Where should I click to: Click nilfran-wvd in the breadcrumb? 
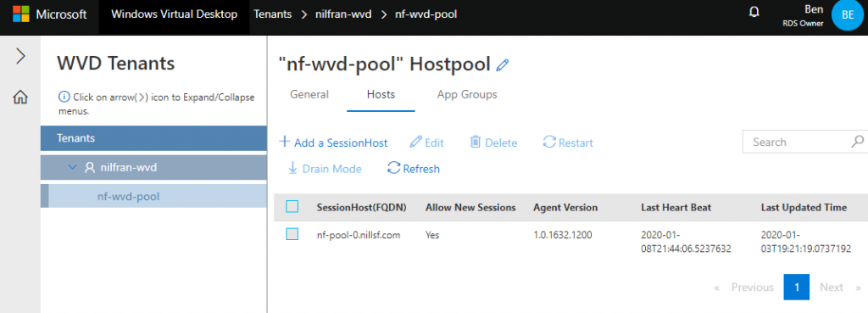(343, 14)
